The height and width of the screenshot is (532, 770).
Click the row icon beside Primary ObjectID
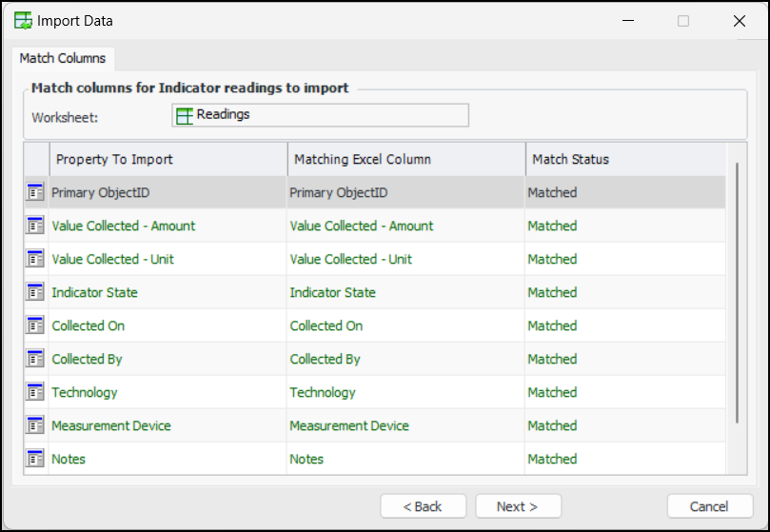pos(35,192)
